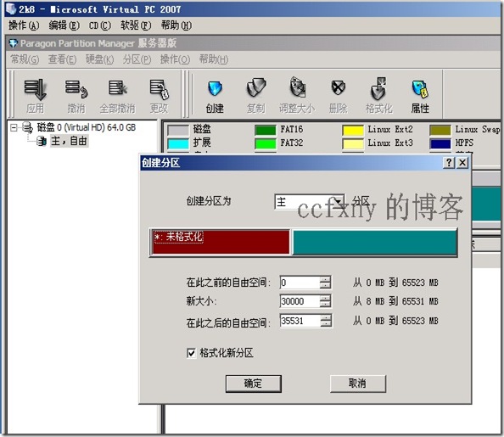Click the Paragon Partition Manager title icon
The height and width of the screenshot is (437, 504).
tap(14, 43)
